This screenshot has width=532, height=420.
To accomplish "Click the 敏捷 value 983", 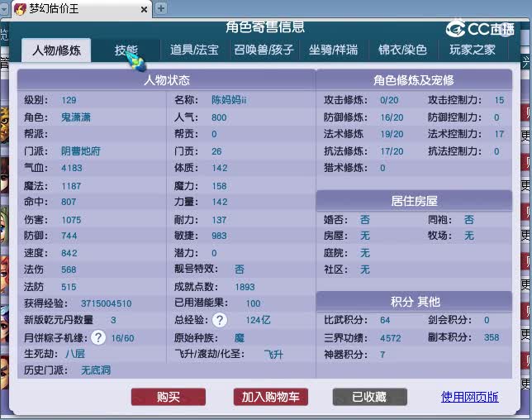I will click(x=219, y=236).
